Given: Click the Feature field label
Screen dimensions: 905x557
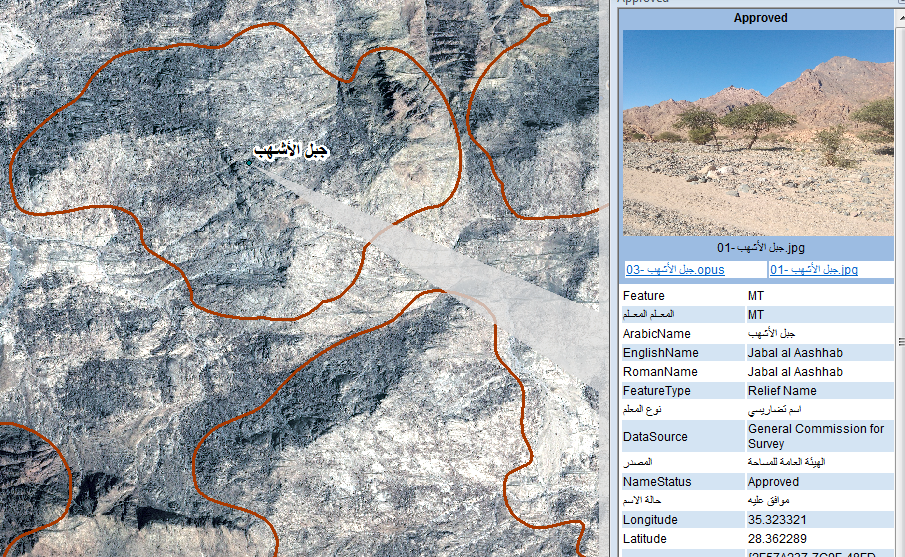Looking at the screenshot, I should coord(644,296).
